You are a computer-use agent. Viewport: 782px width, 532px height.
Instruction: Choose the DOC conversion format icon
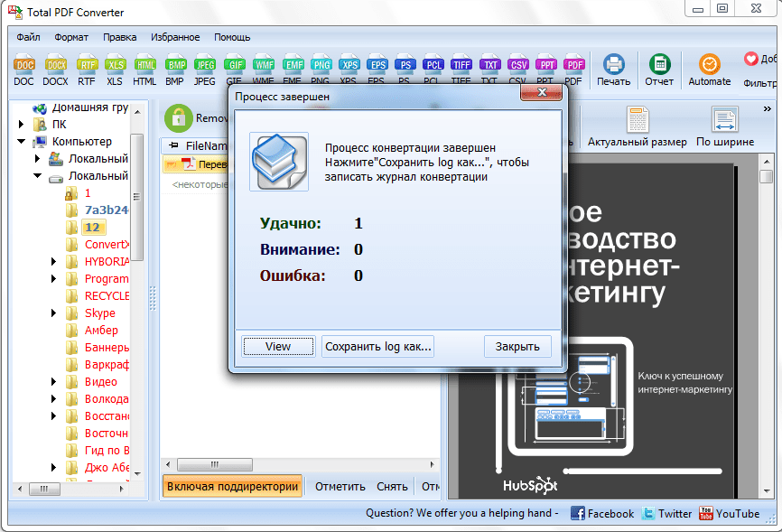point(24,65)
